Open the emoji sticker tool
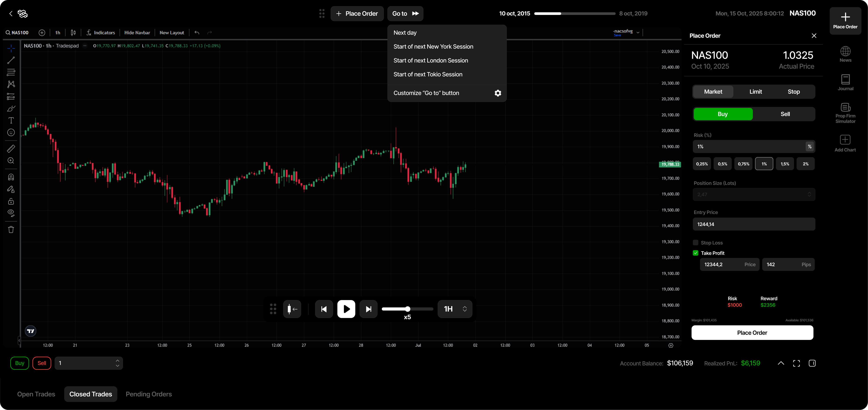 (x=11, y=133)
